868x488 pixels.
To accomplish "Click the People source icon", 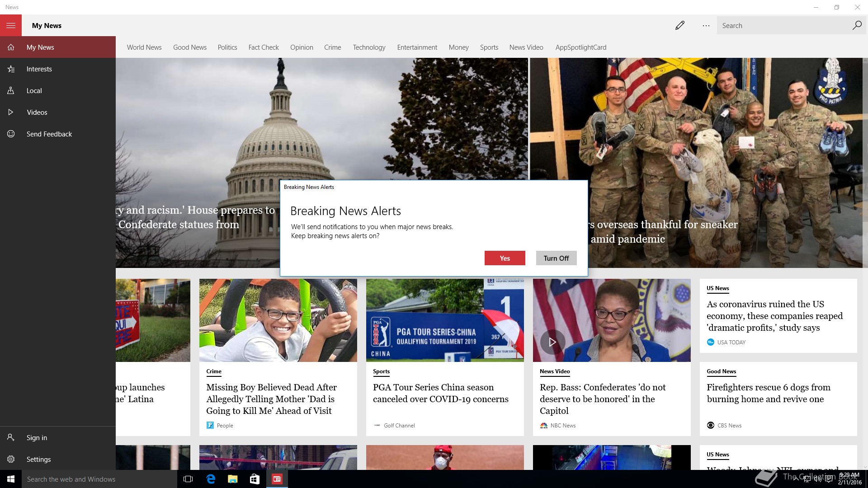I will point(210,425).
